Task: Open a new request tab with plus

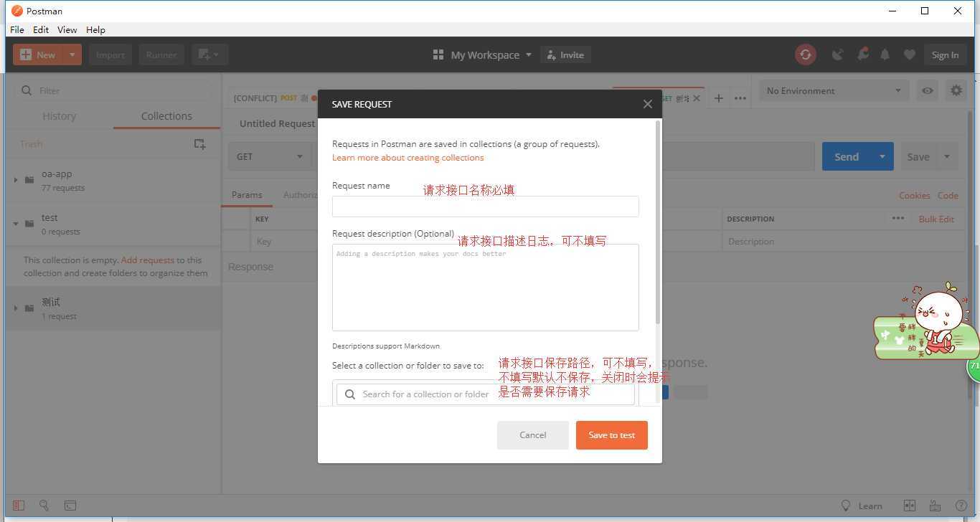Action: click(718, 98)
